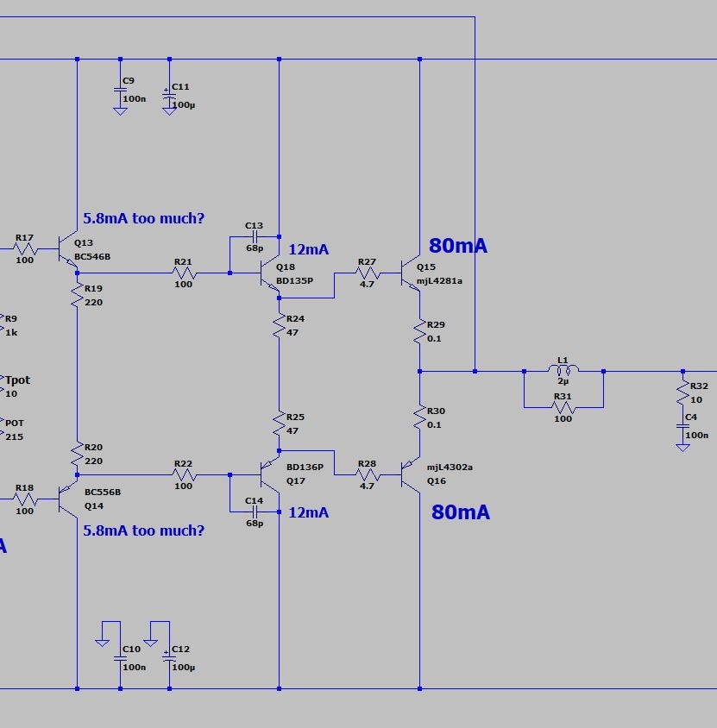Select the 'BD136P' model label
The width and height of the screenshot is (717, 728).
click(305, 467)
